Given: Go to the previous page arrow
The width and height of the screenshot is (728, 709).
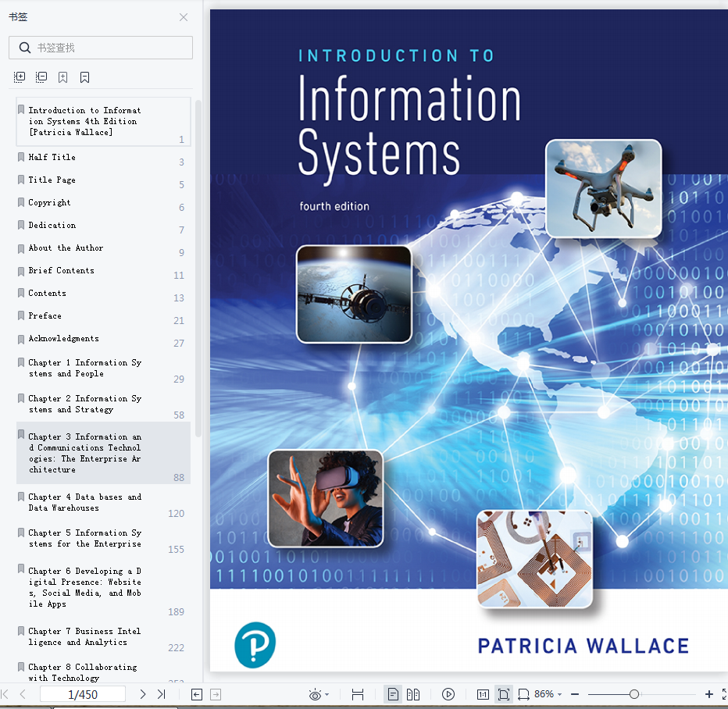Looking at the screenshot, I should tap(23, 694).
